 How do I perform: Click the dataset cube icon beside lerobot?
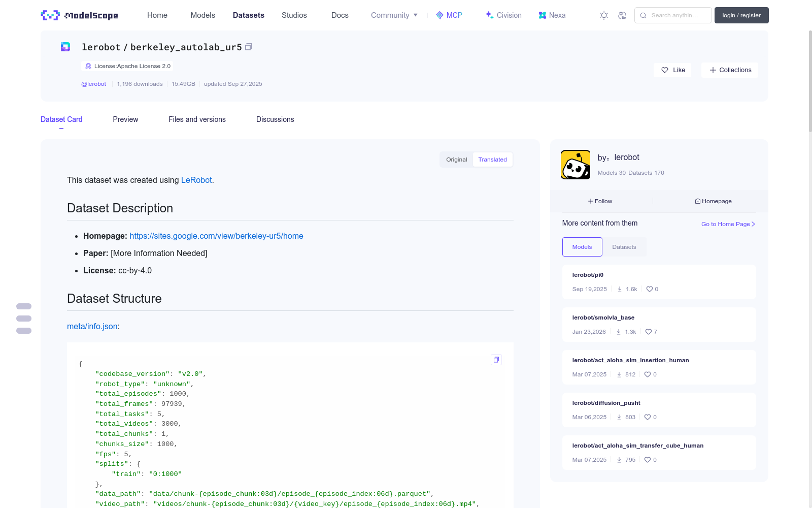point(65,47)
